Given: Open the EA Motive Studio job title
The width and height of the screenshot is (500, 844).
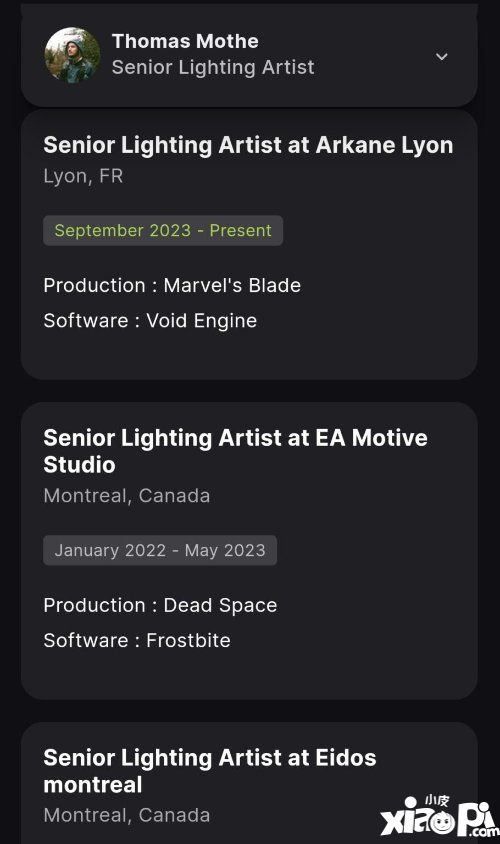Looking at the screenshot, I should 236,451.
